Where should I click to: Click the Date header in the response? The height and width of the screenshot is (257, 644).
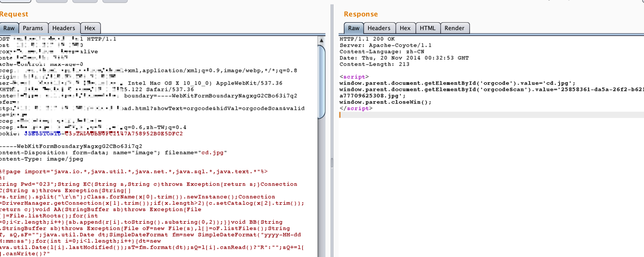(404, 58)
